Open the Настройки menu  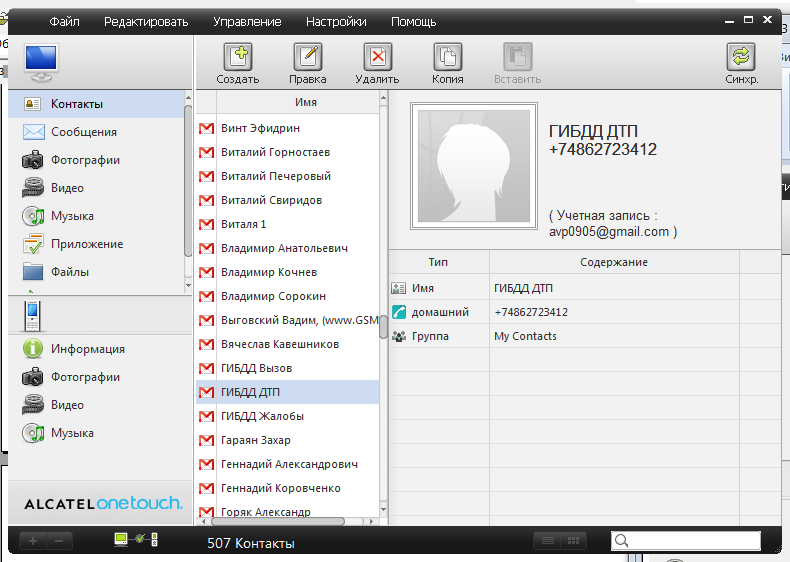coord(336,22)
